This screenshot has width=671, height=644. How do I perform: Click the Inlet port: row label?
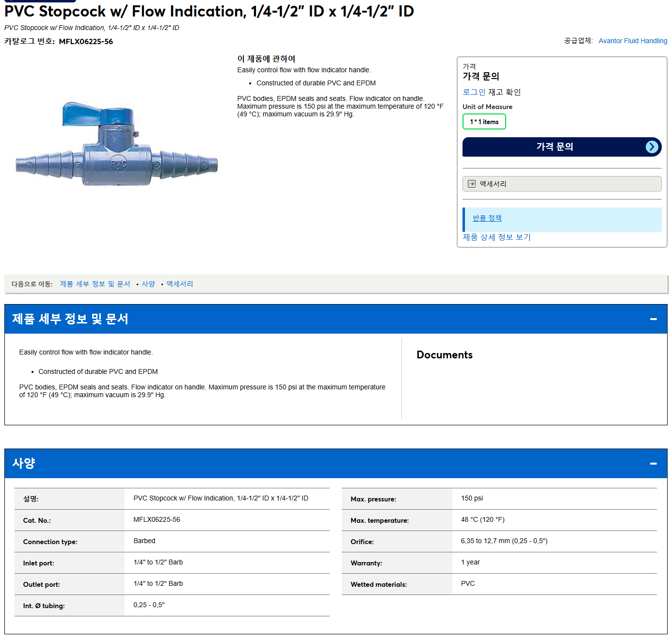[x=39, y=563]
